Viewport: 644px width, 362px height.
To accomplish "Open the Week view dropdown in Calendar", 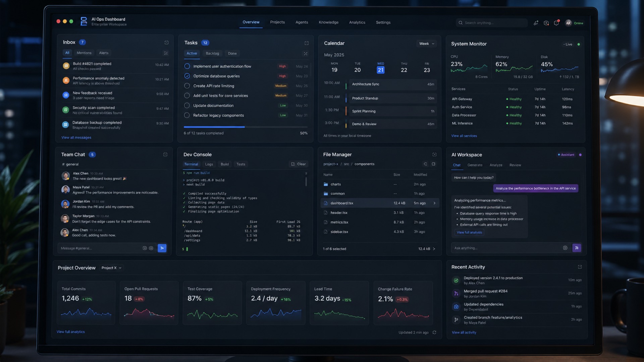I will point(426,44).
